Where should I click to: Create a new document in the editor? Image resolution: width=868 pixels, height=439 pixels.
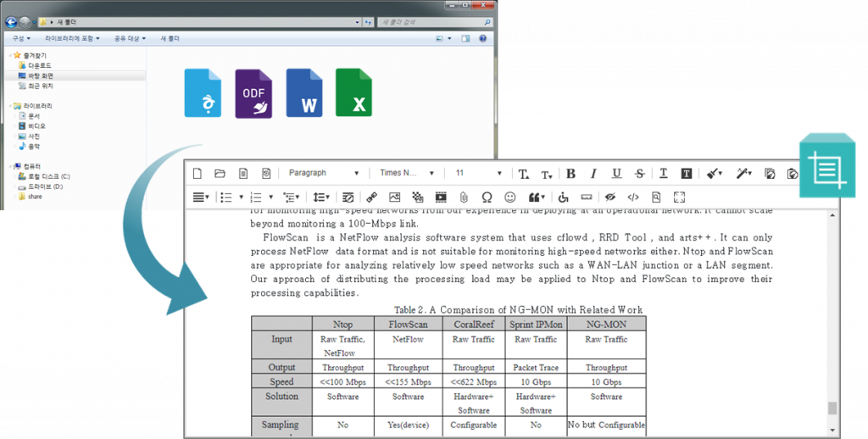click(x=197, y=173)
